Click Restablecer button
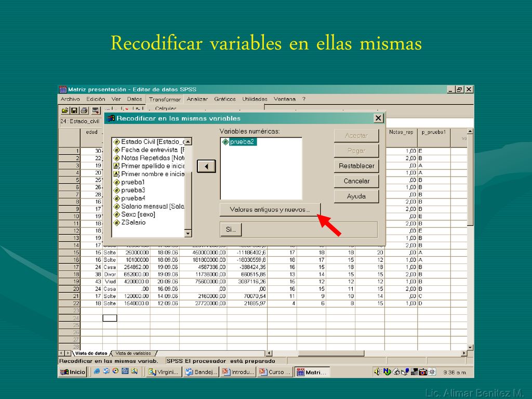Screen dimensions: 532x399 coord(356,166)
